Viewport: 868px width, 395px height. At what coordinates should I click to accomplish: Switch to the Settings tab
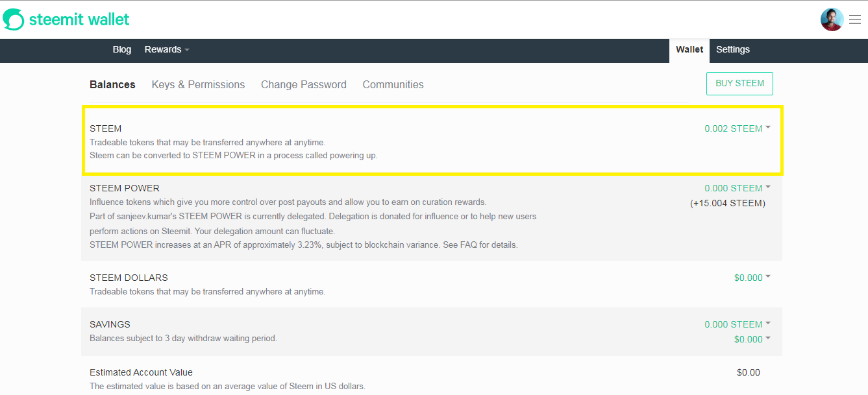733,50
